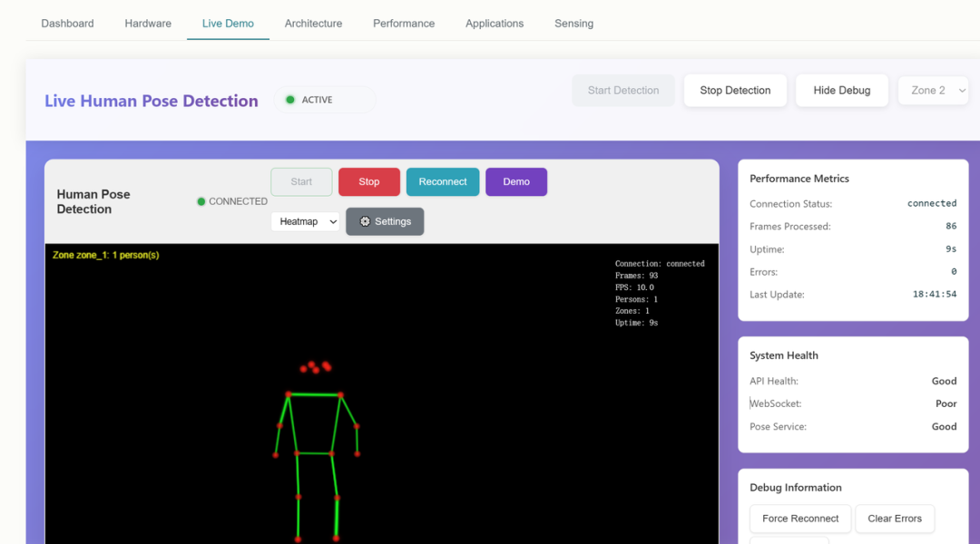Viewport: 980px width, 544px height.
Task: Click the Clear Errors button
Action: coord(895,519)
